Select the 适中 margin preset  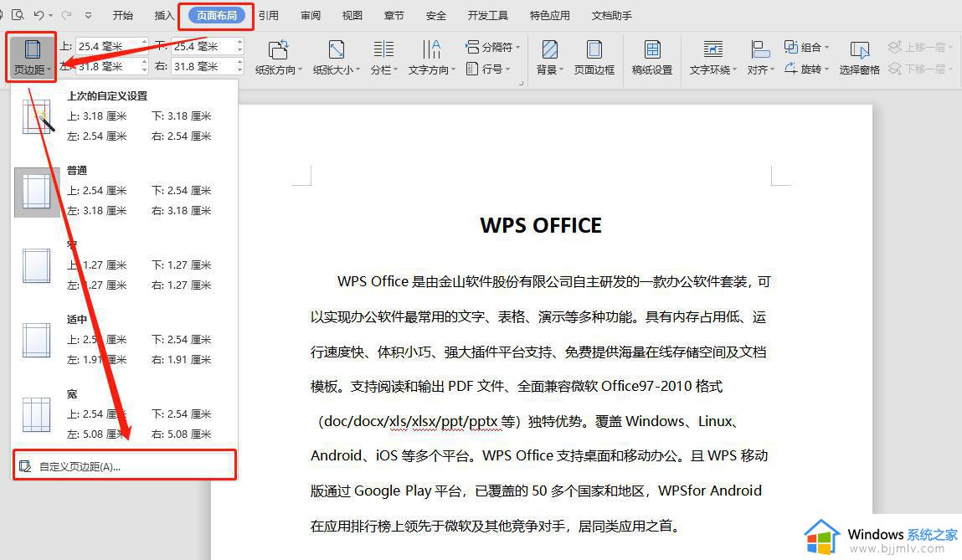pyautogui.click(x=125, y=340)
